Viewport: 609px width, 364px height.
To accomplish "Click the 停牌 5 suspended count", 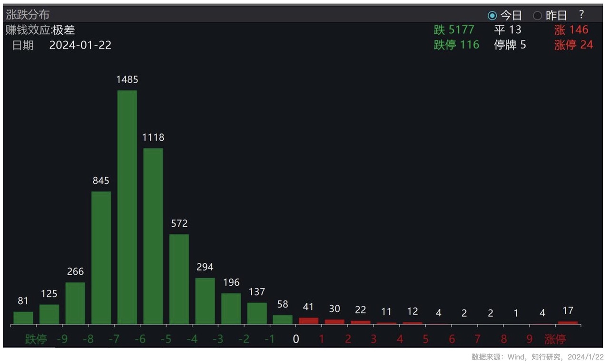I will (x=510, y=45).
